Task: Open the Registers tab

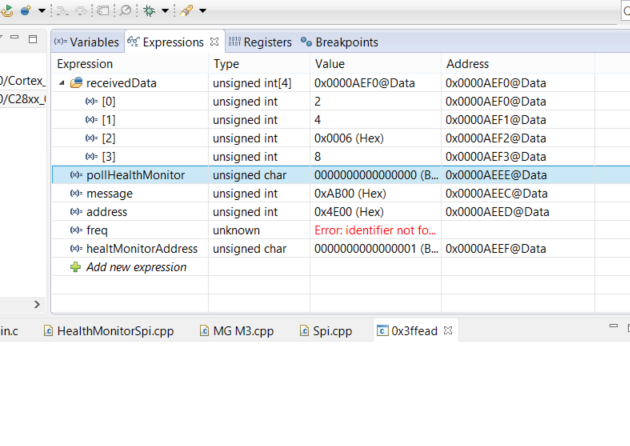Action: point(260,42)
